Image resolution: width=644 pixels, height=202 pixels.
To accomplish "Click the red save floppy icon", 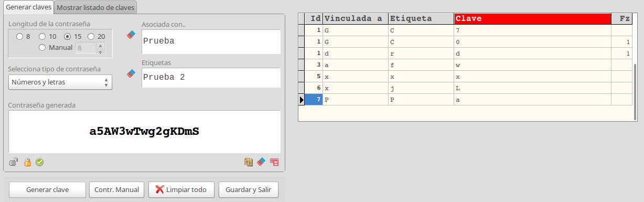I will (274, 162).
